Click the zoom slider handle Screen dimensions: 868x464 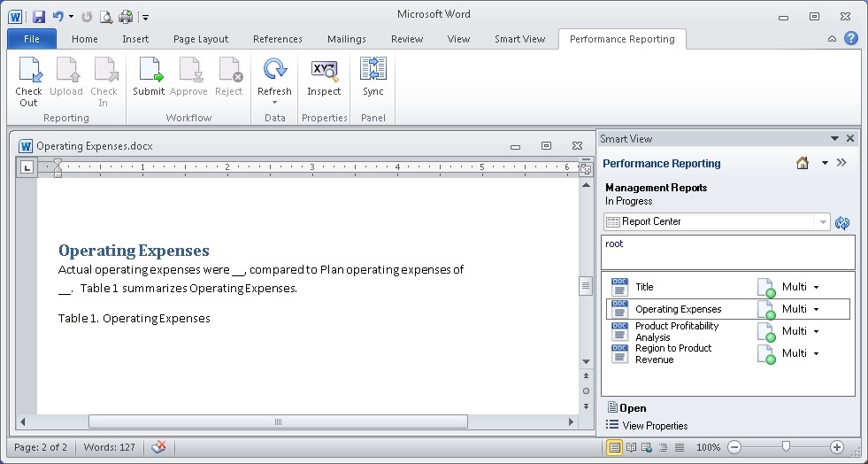(x=786, y=446)
